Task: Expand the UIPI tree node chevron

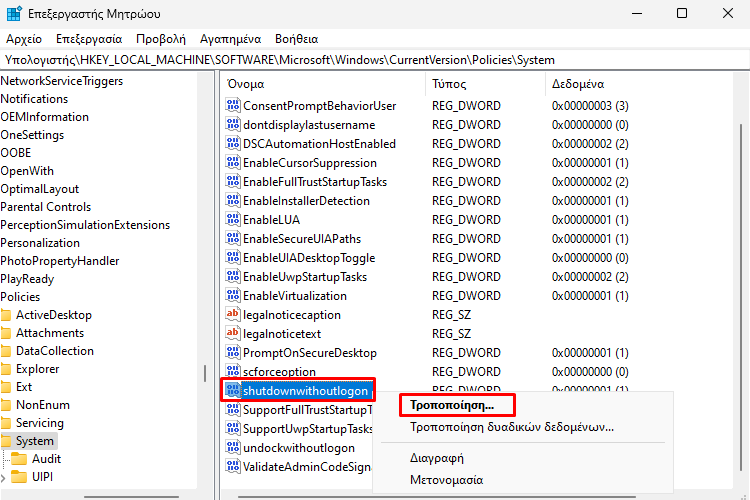Action: point(3,478)
